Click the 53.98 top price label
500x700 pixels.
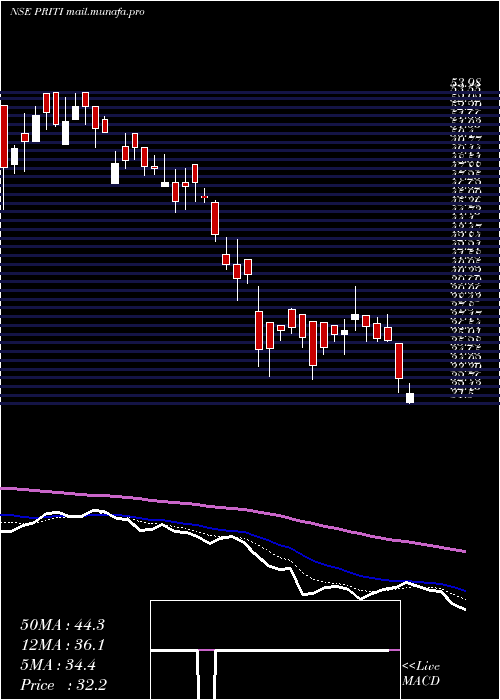(465, 83)
